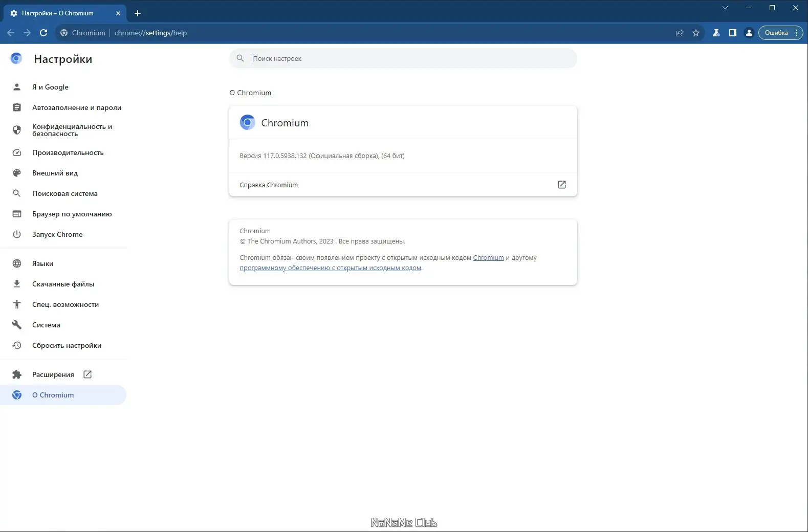Open Языки settings section
Image resolution: width=808 pixels, height=532 pixels.
pyautogui.click(x=63, y=263)
